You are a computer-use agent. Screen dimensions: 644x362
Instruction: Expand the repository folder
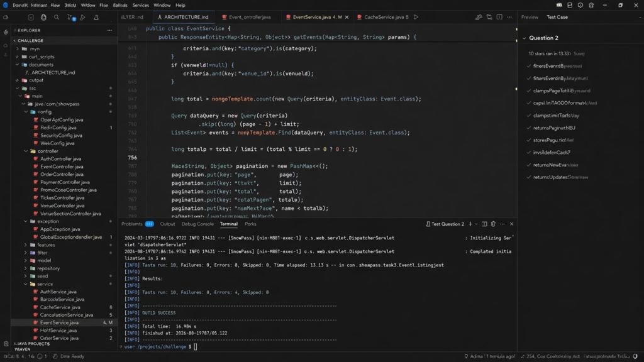coord(26,268)
